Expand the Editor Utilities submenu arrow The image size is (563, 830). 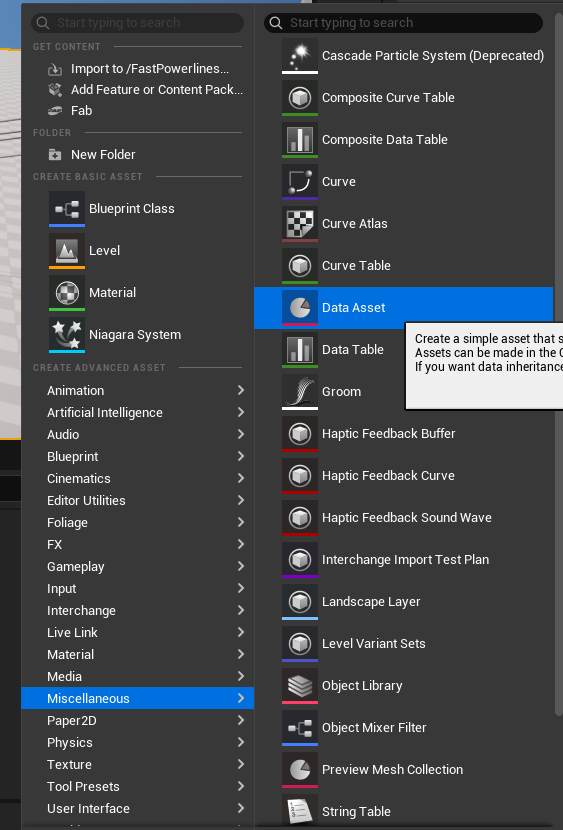pos(241,500)
